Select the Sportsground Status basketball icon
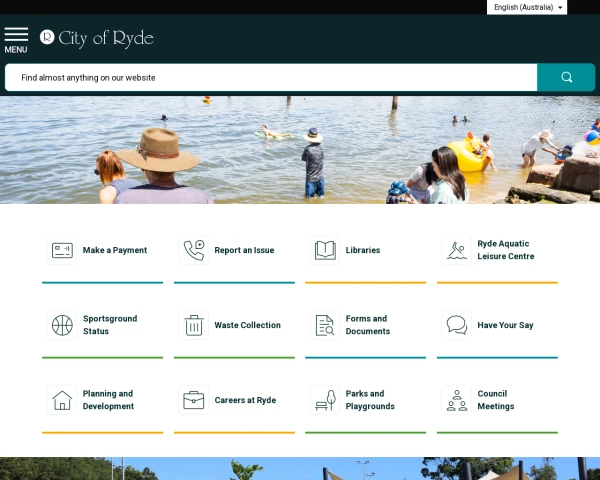Viewport: 600px width, 480px height. (62, 325)
